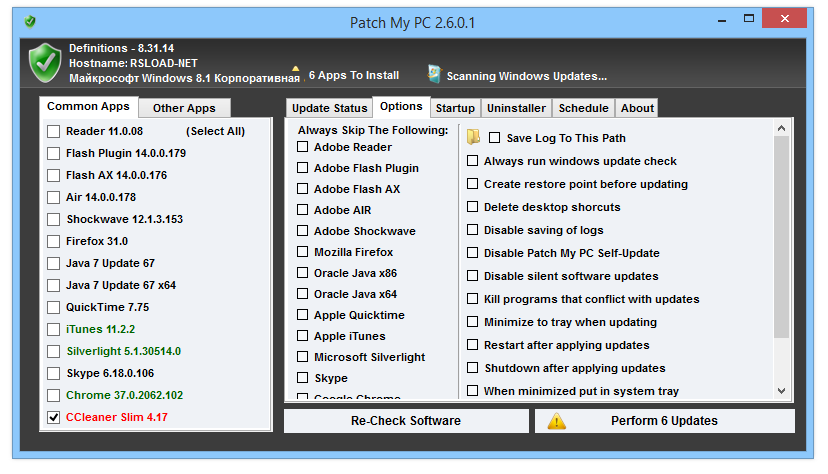Enable Restart after applying updates
The height and width of the screenshot is (474, 828).
tap(473, 345)
